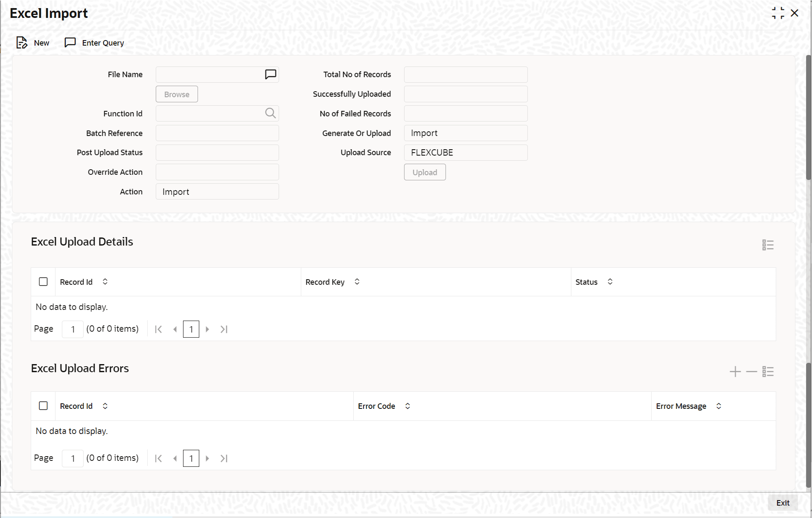Viewport: 812px width, 518px height.
Task: Open the Function Id search lookup
Action: click(x=271, y=113)
